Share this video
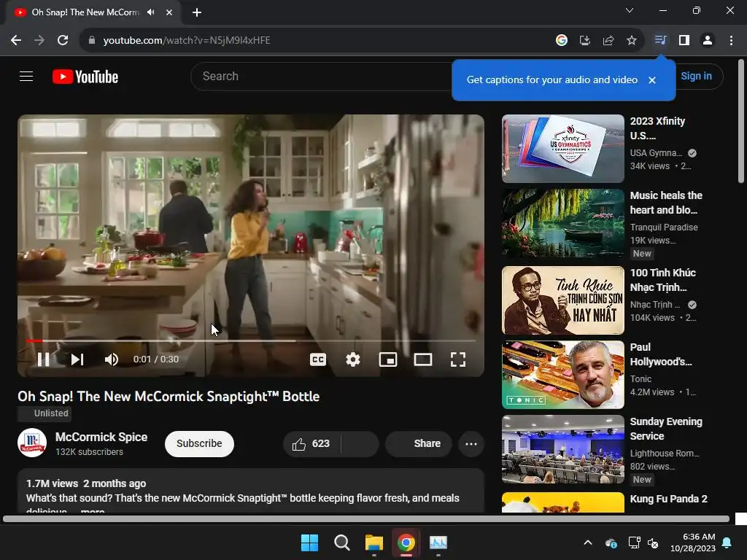 click(419, 444)
